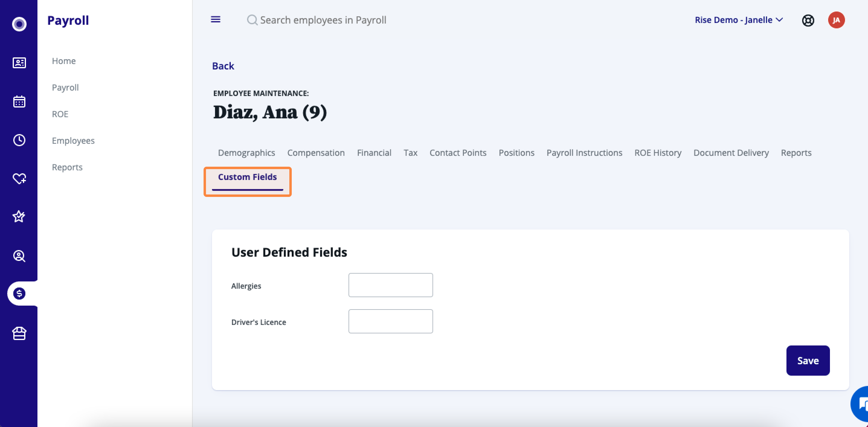The height and width of the screenshot is (427, 868).
Task: Click the Payroll sidebar heading
Action: [68, 20]
